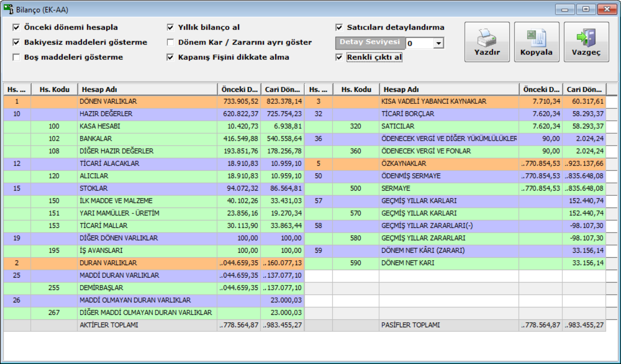621x364 pixels.
Task: Open the Detay Seviyesi dropdown arrow
Action: tap(438, 44)
